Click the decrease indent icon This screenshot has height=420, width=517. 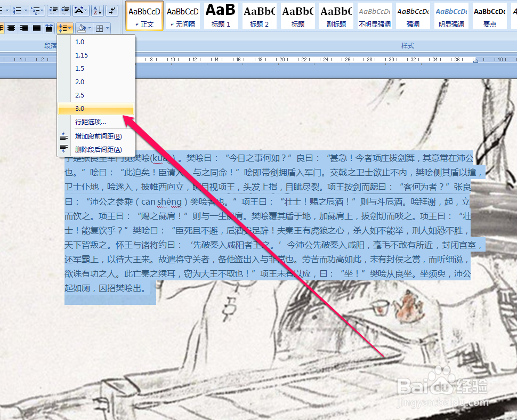click(x=53, y=11)
